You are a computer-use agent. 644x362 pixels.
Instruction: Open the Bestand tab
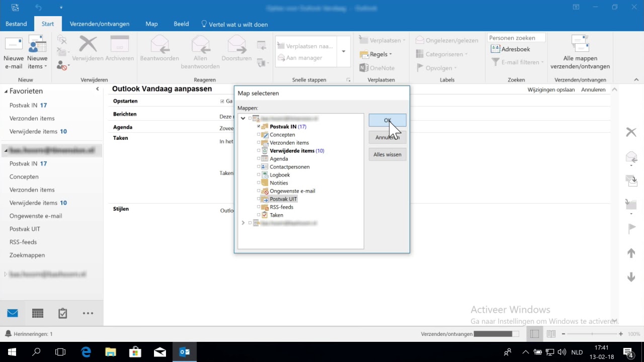pyautogui.click(x=17, y=24)
